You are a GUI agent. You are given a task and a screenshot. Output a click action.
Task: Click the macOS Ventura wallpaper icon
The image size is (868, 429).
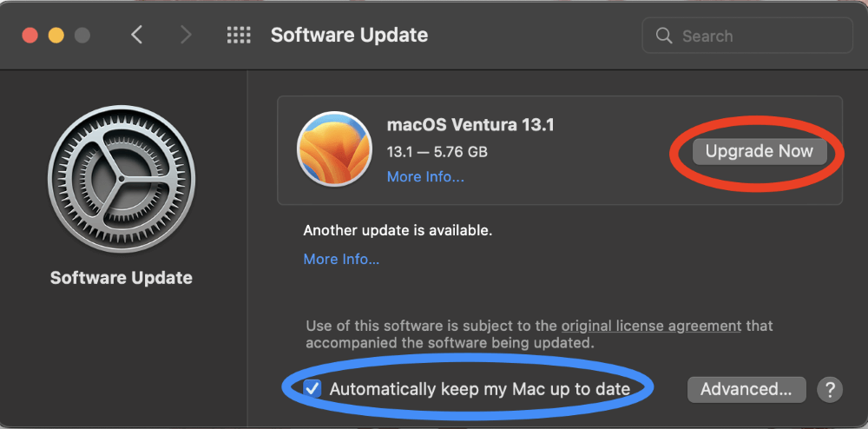334,149
